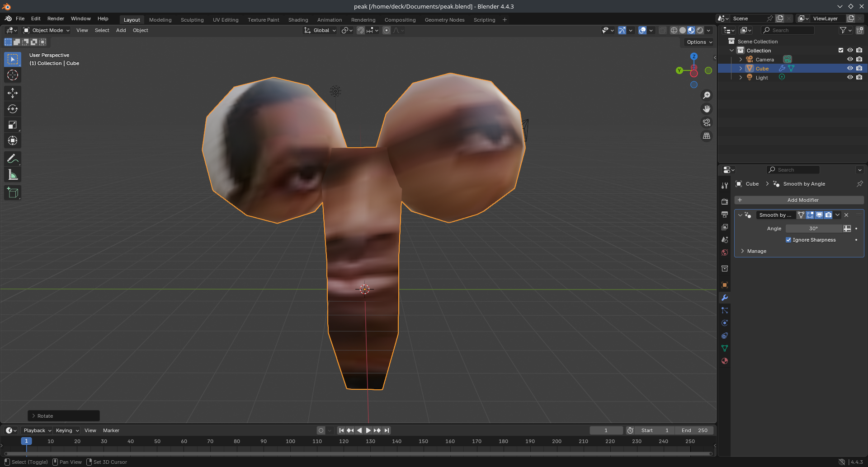Toggle modifier realtime viewport display
The width and height of the screenshot is (868, 467).
(819, 215)
